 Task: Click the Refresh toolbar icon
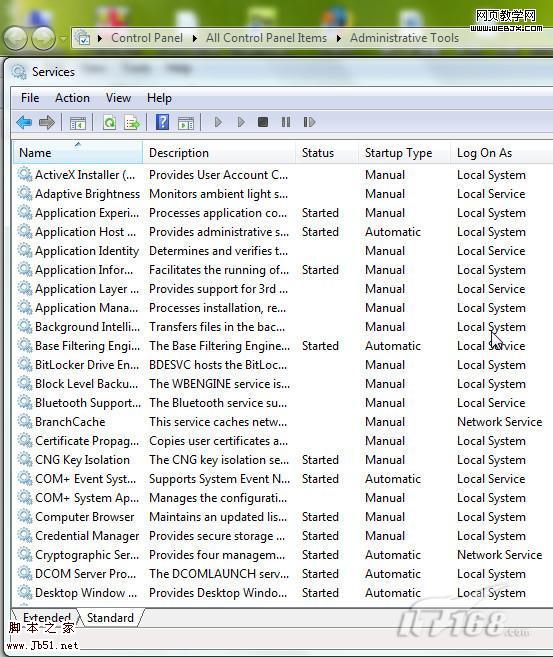click(110, 122)
